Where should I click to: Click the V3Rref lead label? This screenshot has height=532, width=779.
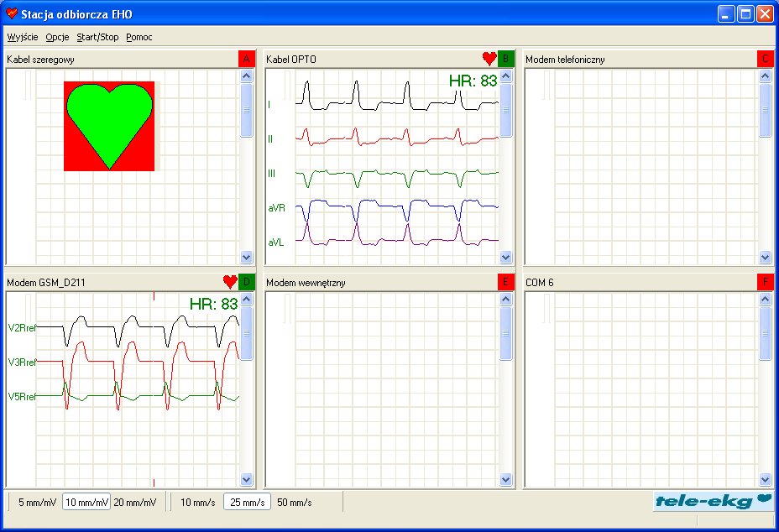coord(22,362)
